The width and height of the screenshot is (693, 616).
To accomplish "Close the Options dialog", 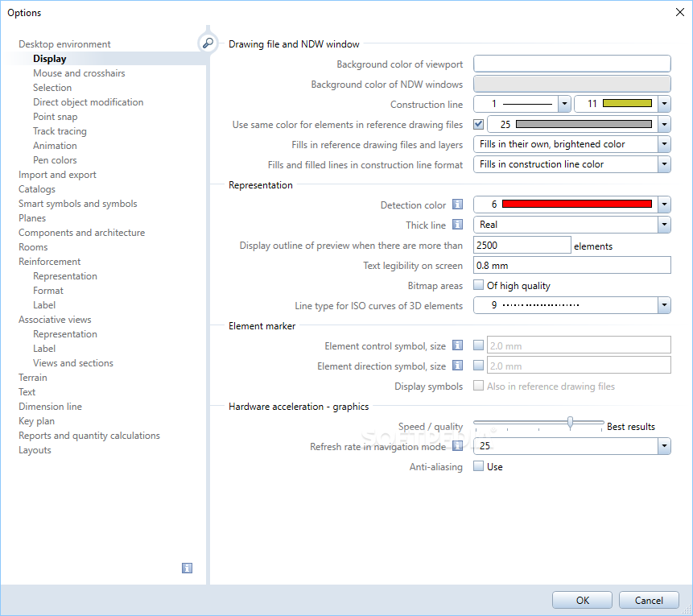I will [x=680, y=12].
